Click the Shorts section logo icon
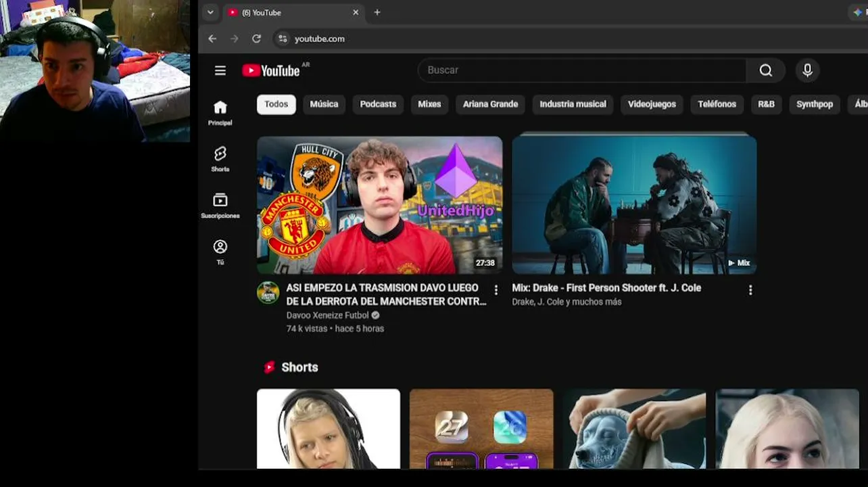The image size is (868, 487). coord(269,367)
